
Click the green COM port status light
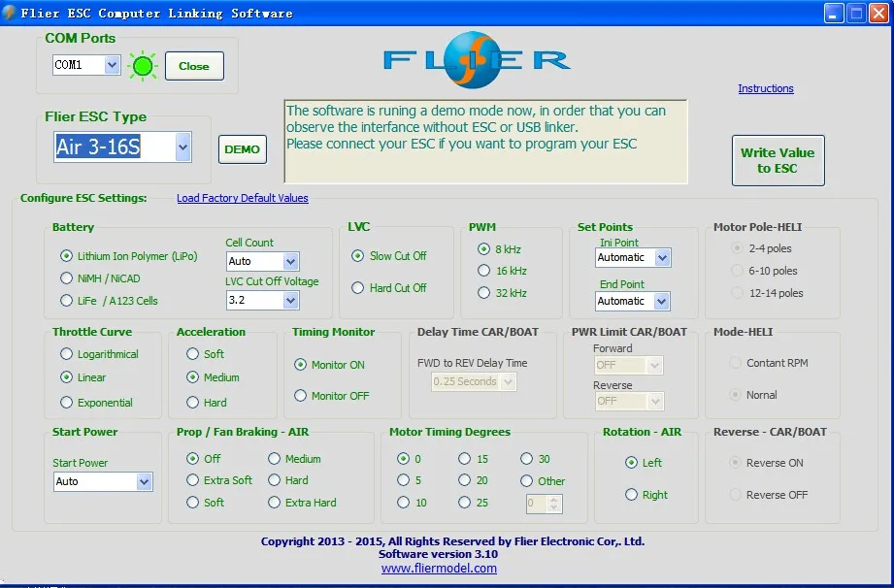[x=143, y=66]
